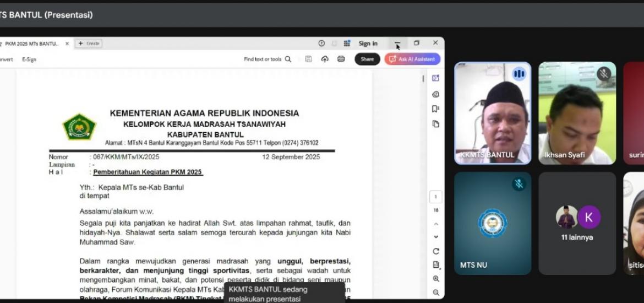The height and width of the screenshot is (303, 644).
Task: Click the Assalamu'alaikum w.w. greeting
Action: (x=117, y=212)
